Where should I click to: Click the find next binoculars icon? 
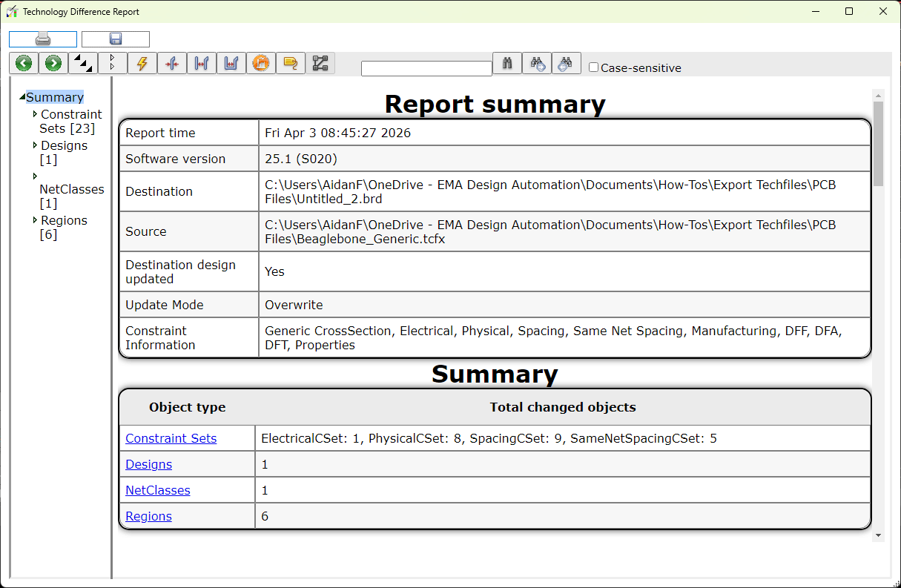pyautogui.click(x=537, y=63)
